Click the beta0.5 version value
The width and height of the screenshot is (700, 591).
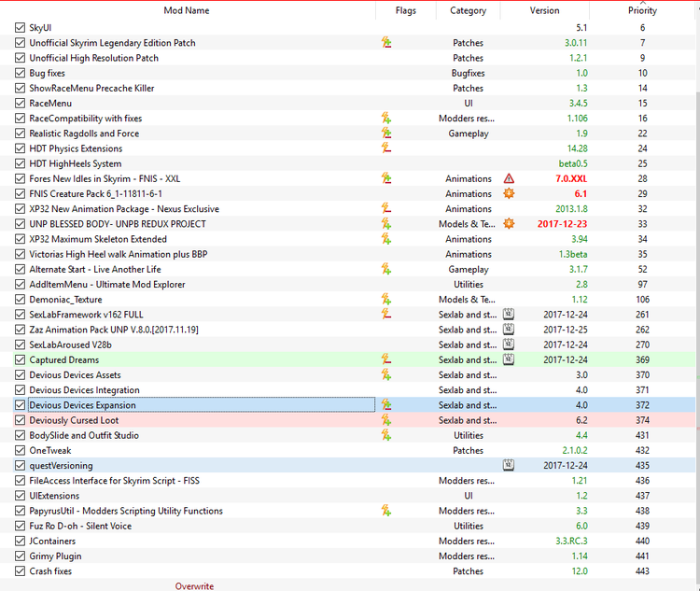click(x=573, y=163)
